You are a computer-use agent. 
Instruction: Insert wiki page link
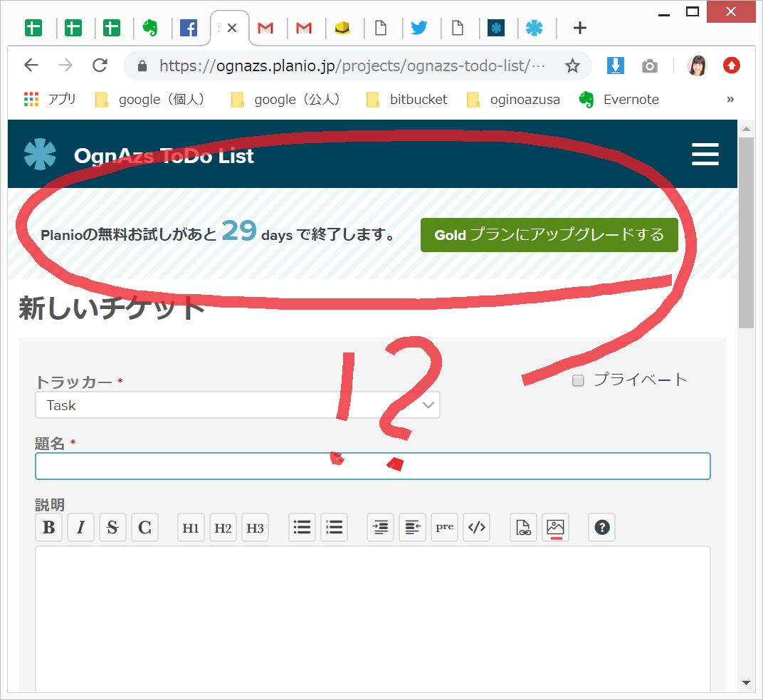[523, 527]
